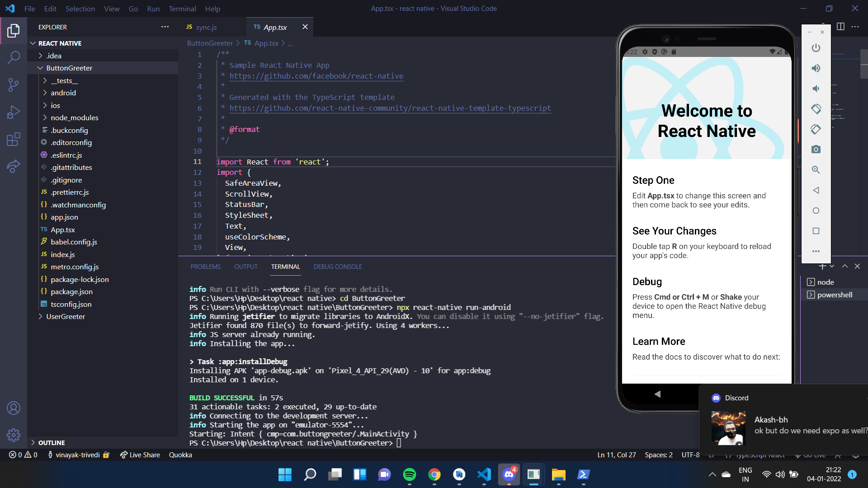868x488 pixels.
Task: Expand the node_modules folder
Action: [103, 117]
